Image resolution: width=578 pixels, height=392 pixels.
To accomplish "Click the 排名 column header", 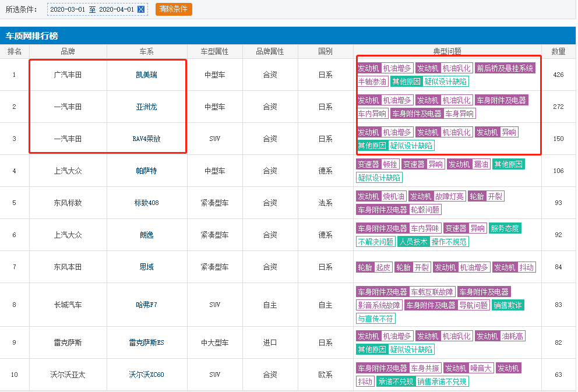I will (x=15, y=52).
